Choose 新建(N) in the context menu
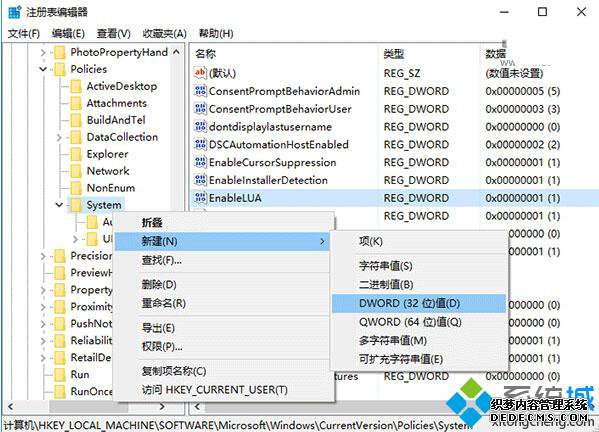The image size is (599, 432). click(222, 241)
